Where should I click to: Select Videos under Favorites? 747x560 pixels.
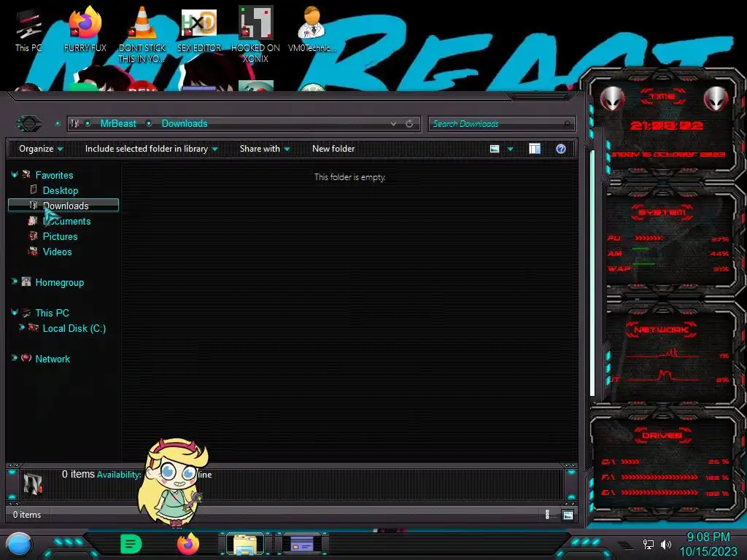pos(57,252)
